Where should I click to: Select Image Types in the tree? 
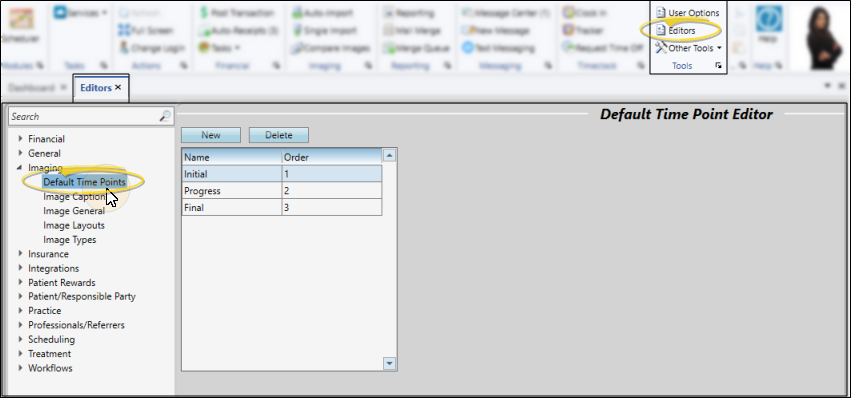[x=70, y=239]
